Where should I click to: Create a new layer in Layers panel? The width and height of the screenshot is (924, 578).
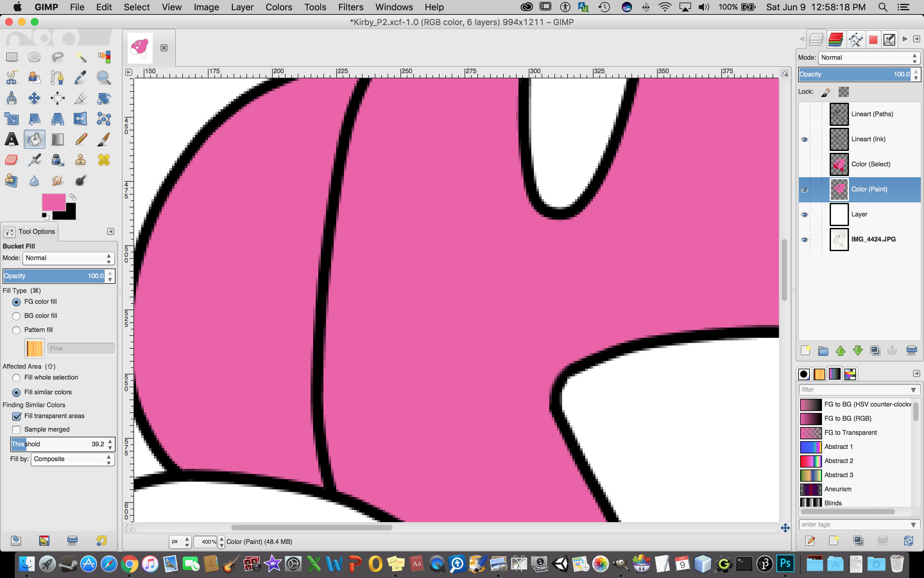coord(805,351)
